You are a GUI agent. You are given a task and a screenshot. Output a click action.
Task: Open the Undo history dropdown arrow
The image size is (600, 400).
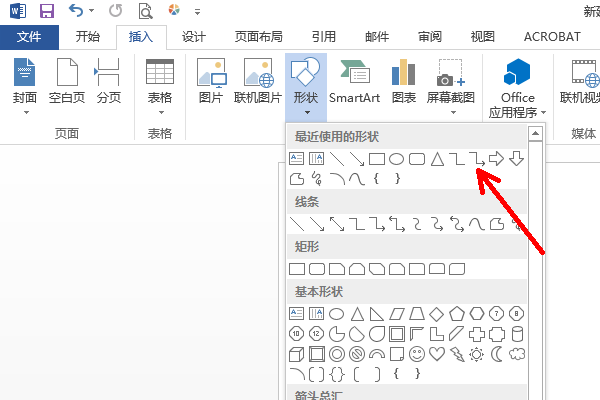(91, 11)
